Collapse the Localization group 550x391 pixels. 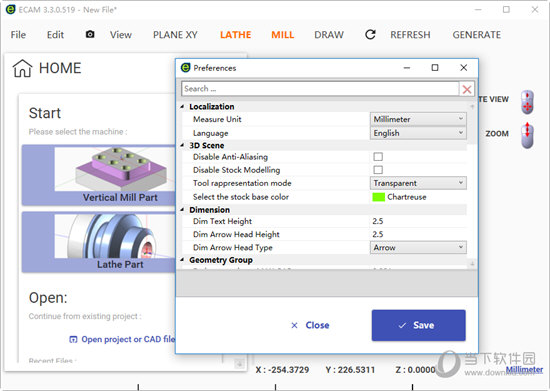(182, 107)
